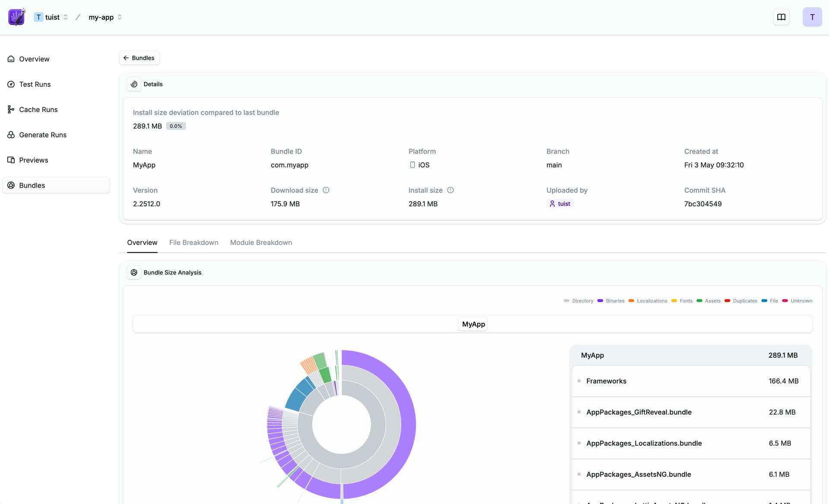
Task: Click the iOS platform phone icon
Action: 412,165
